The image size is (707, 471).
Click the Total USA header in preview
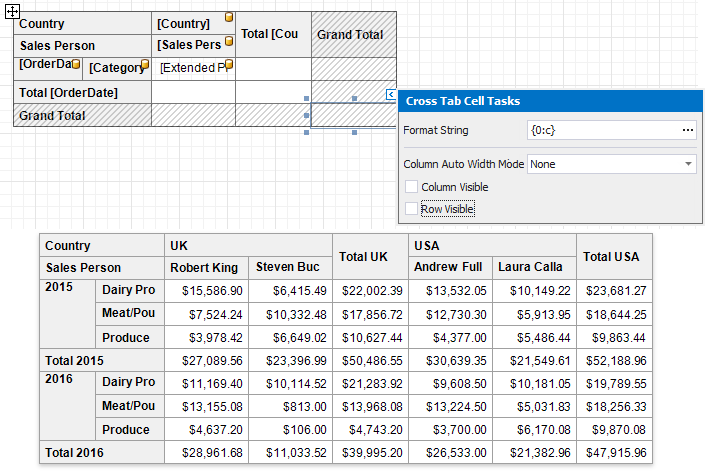[613, 257]
